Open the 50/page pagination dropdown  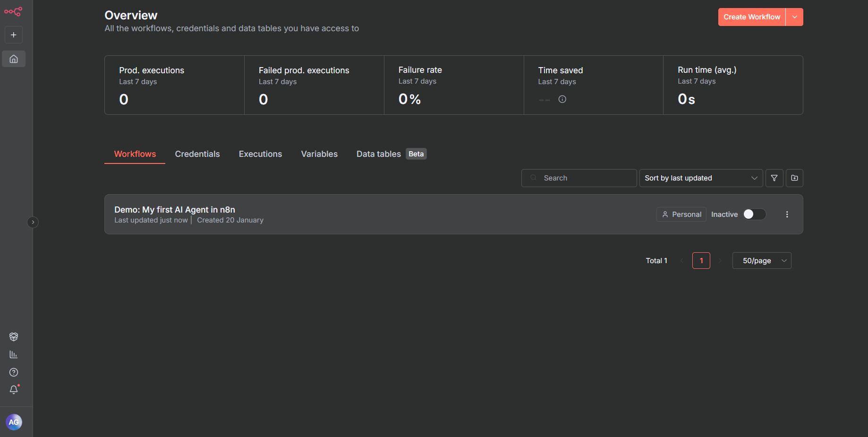[x=761, y=260]
